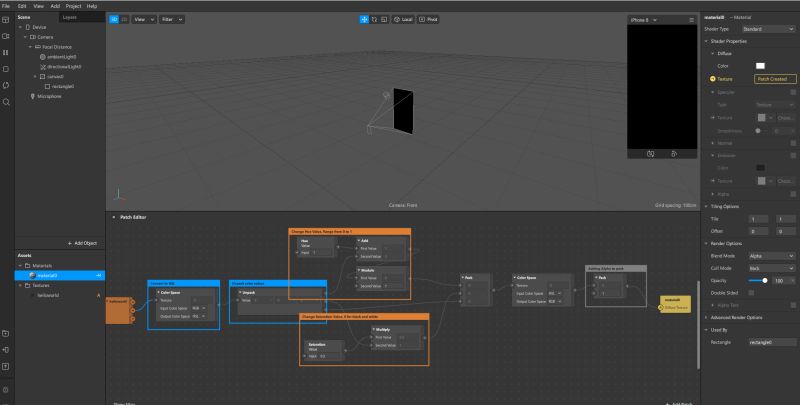The image size is (800, 405).
Task: Enable the Emissive checkbox
Action: point(793,156)
